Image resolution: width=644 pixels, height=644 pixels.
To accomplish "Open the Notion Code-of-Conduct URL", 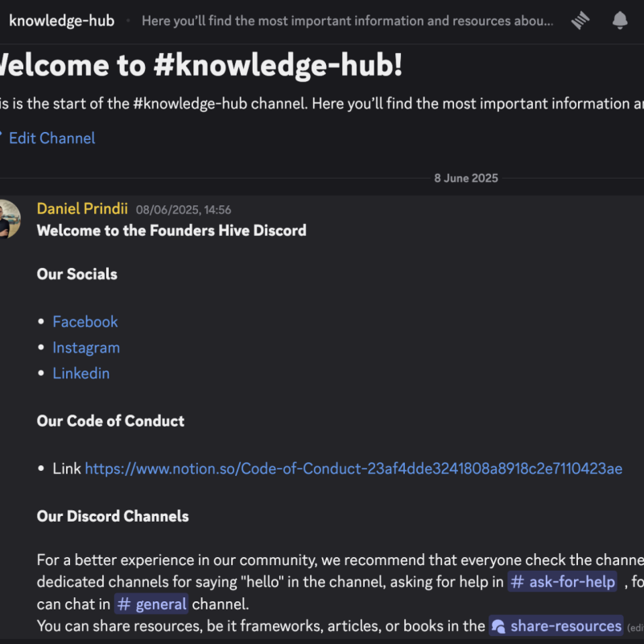I will pos(353,469).
